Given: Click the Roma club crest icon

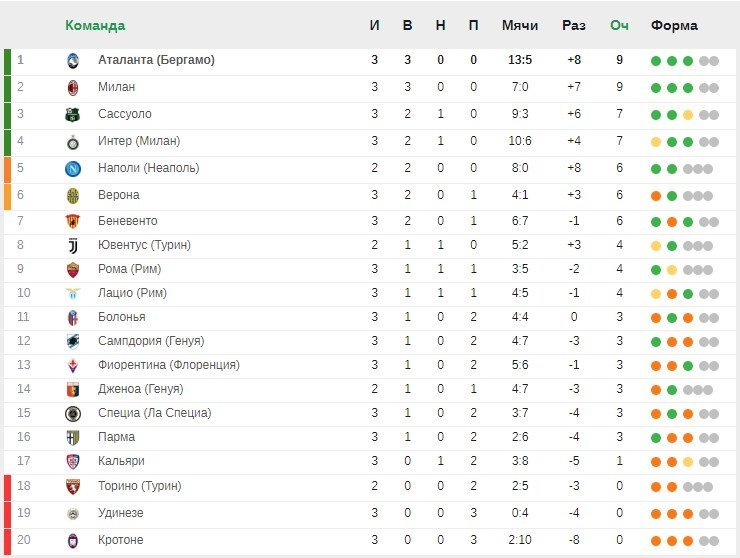Looking at the screenshot, I should [73, 270].
